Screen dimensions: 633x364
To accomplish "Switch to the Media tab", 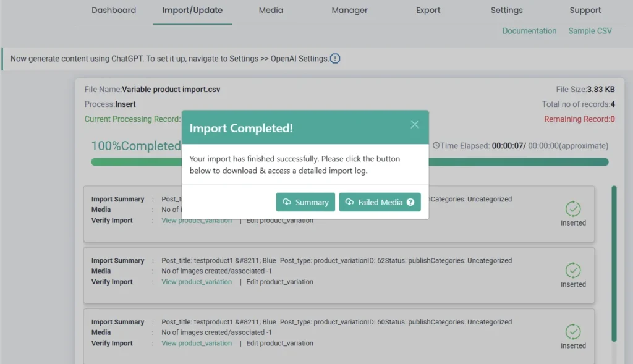I will click(x=271, y=11).
